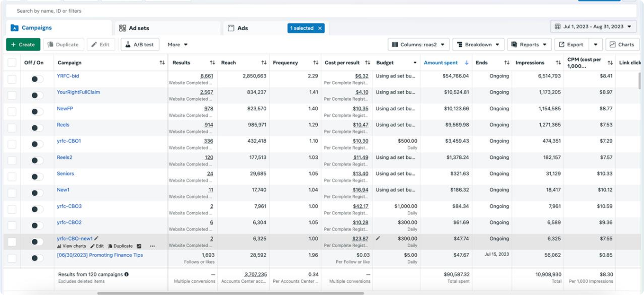Viewport: 644px width, 295px height.
Task: Click the $4.10 cost per result value
Action: pos(362,92)
